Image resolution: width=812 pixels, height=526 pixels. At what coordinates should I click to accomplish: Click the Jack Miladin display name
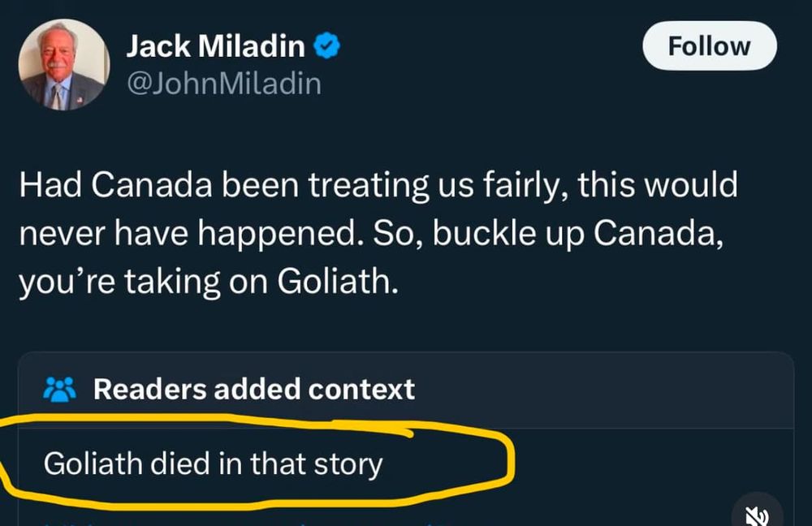[215, 47]
